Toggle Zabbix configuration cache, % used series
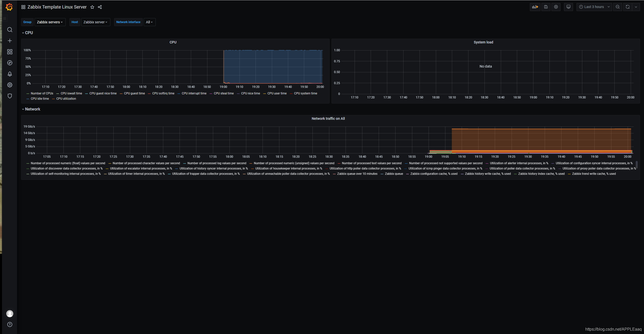644x334 pixels. pos(434,174)
